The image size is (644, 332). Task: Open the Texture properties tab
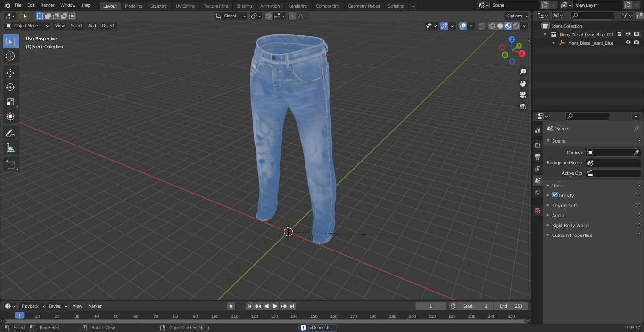[537, 211]
